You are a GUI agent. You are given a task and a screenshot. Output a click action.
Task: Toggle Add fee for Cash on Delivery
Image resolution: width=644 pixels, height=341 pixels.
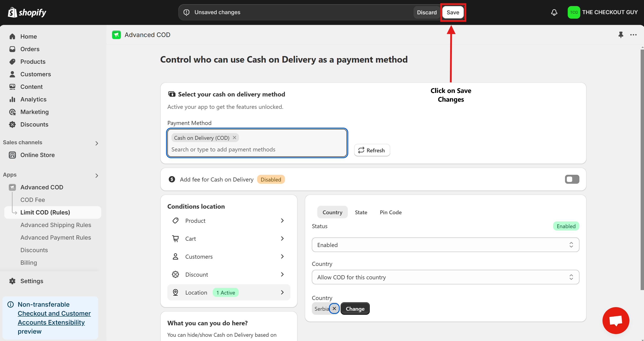[572, 179]
